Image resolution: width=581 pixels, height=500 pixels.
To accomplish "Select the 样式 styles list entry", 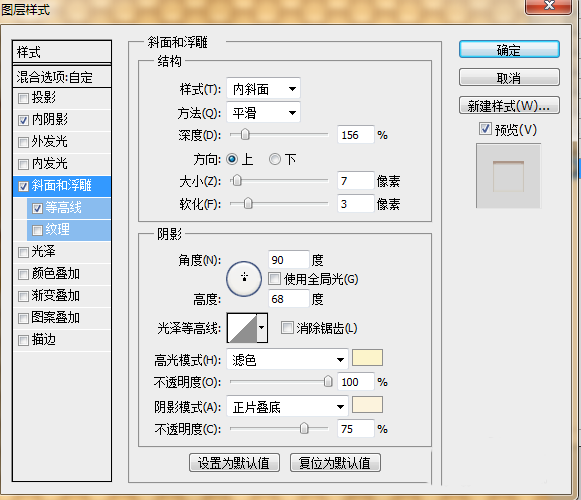I will click(x=62, y=52).
